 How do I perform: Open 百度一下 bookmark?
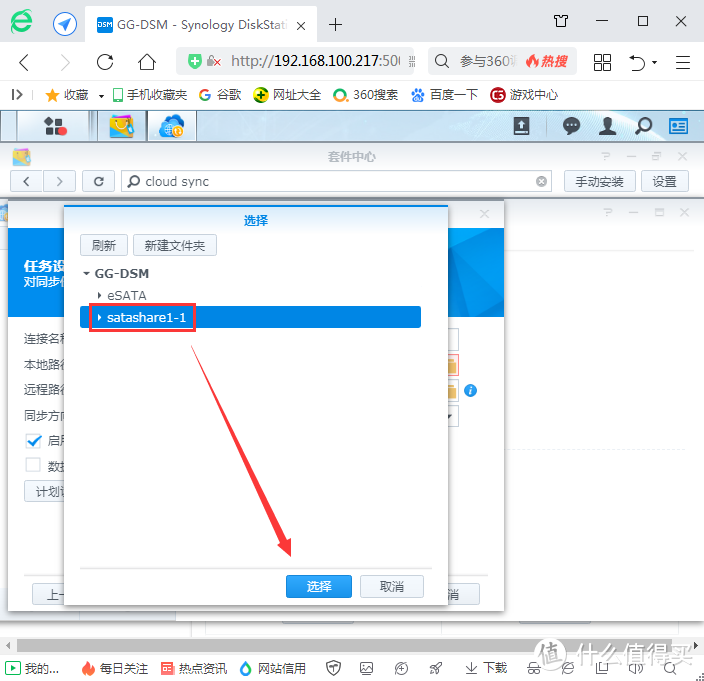pos(444,95)
